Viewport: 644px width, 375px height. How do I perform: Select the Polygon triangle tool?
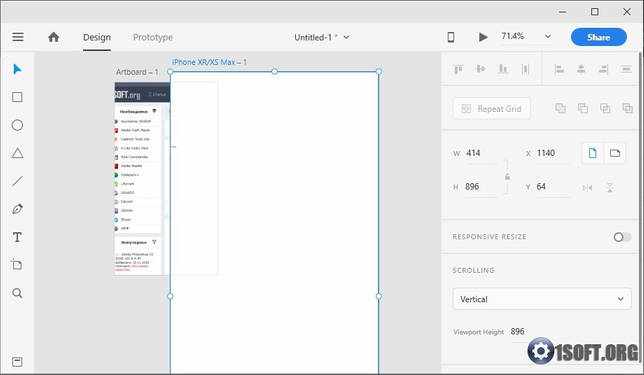pyautogui.click(x=17, y=153)
